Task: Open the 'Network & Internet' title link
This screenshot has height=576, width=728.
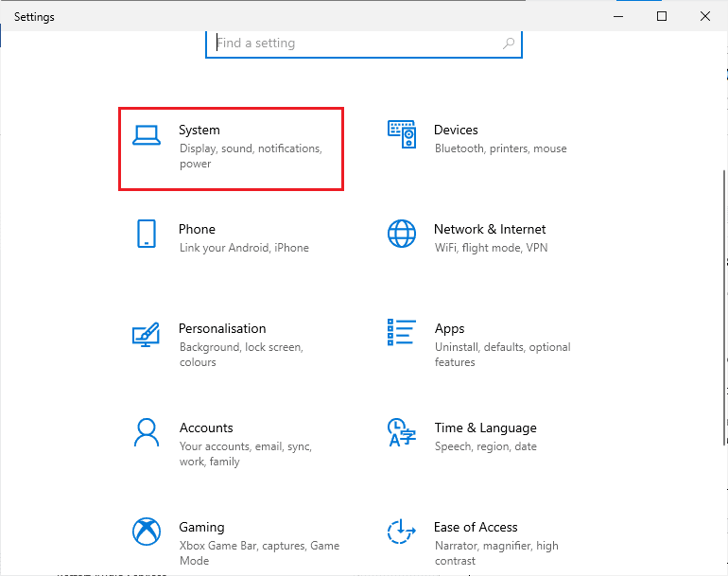Action: point(490,229)
